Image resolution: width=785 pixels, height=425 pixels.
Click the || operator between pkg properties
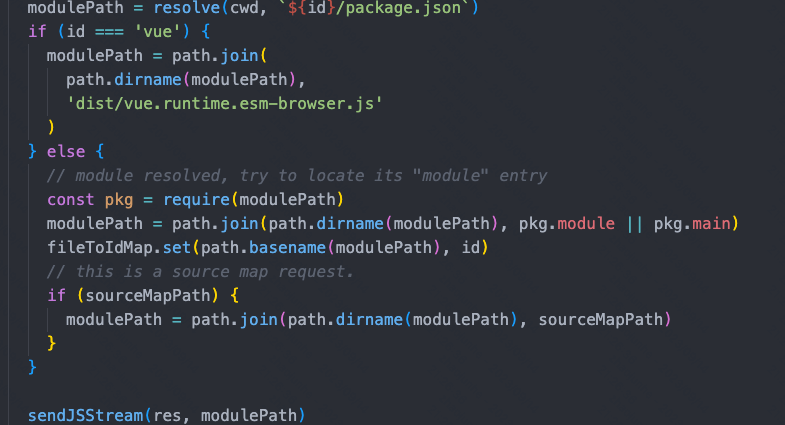(634, 224)
